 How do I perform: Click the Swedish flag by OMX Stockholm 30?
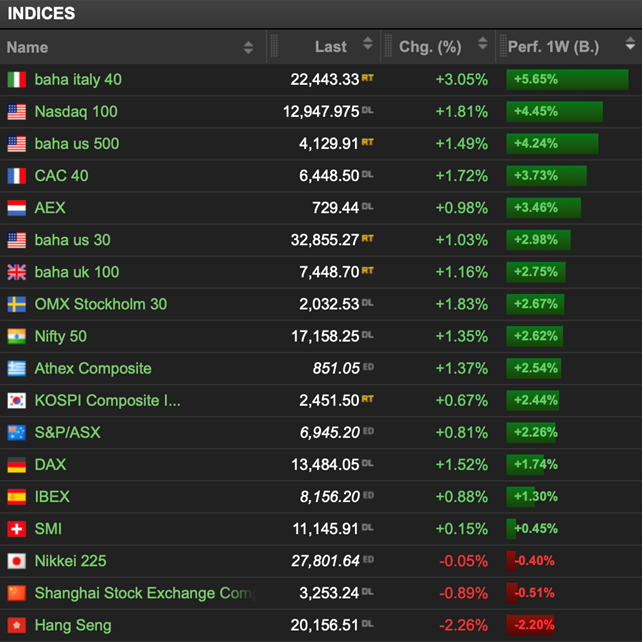(16, 304)
